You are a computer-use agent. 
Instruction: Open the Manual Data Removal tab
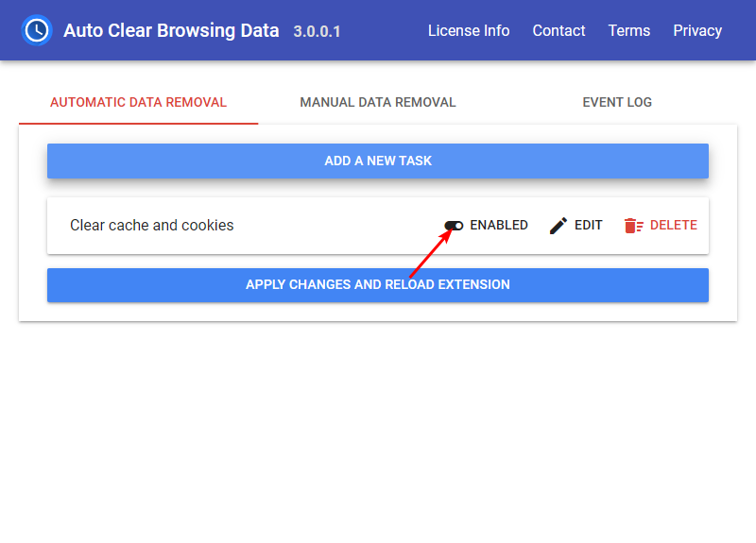377,102
